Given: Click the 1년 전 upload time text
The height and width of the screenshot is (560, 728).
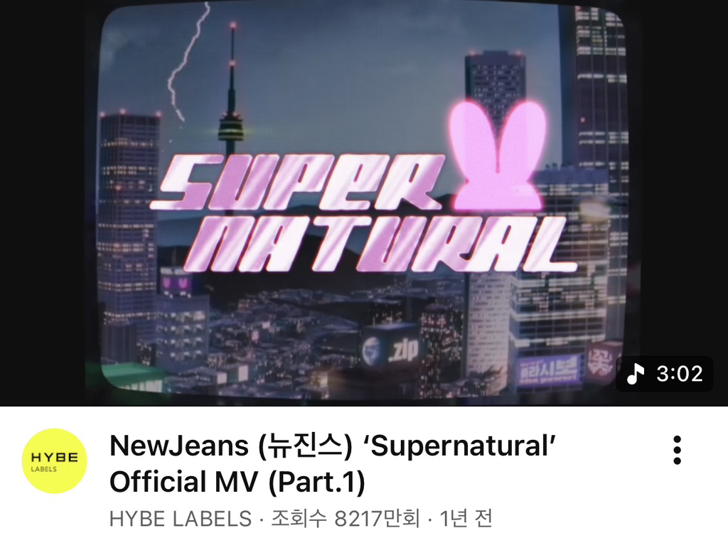Looking at the screenshot, I should click(x=466, y=519).
